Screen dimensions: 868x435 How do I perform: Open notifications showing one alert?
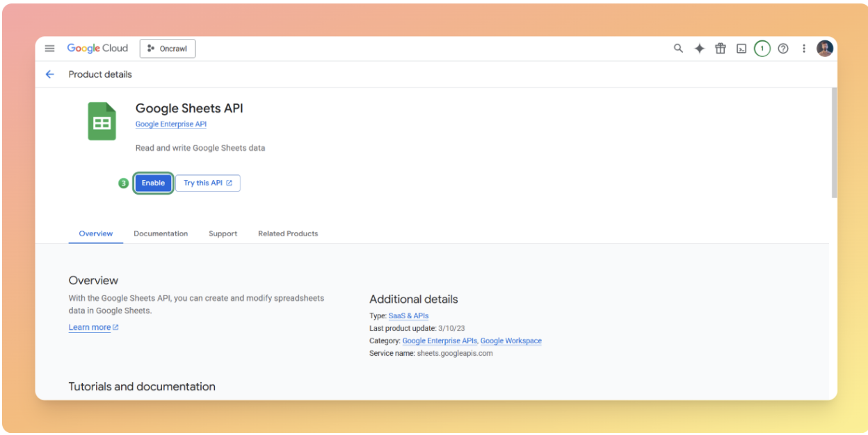click(762, 48)
